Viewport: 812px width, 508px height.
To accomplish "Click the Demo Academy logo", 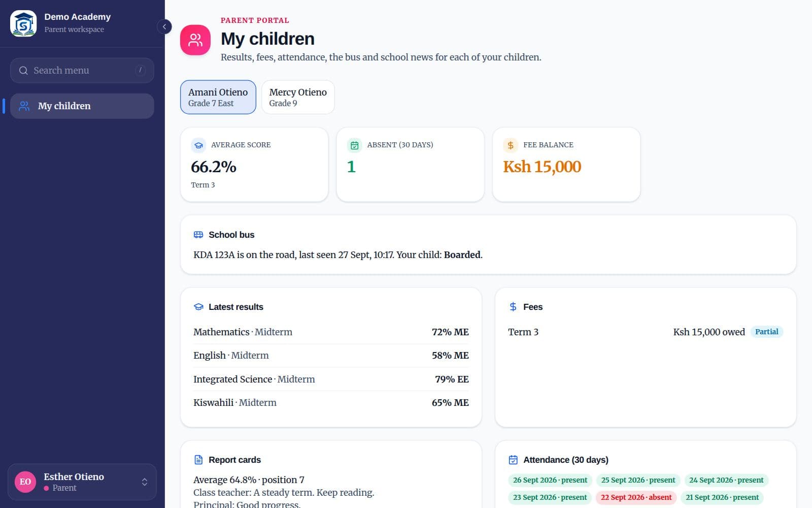I will (23, 23).
